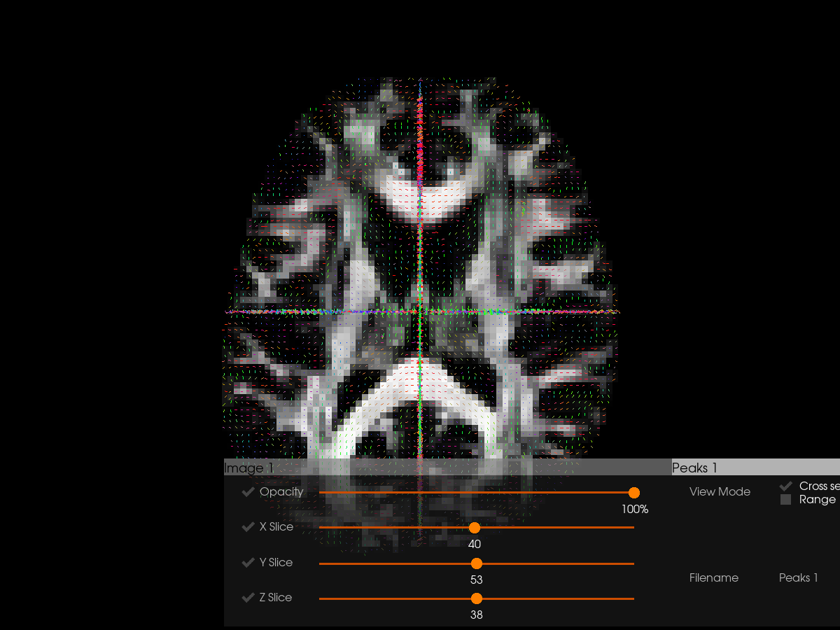Open the Peaks 1 tab
The image size is (840, 630).
pos(694,468)
